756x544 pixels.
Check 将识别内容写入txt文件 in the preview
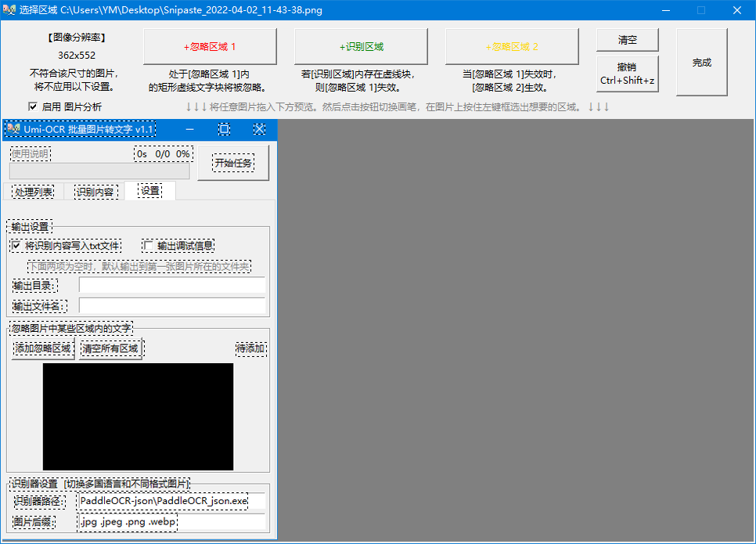point(16,246)
